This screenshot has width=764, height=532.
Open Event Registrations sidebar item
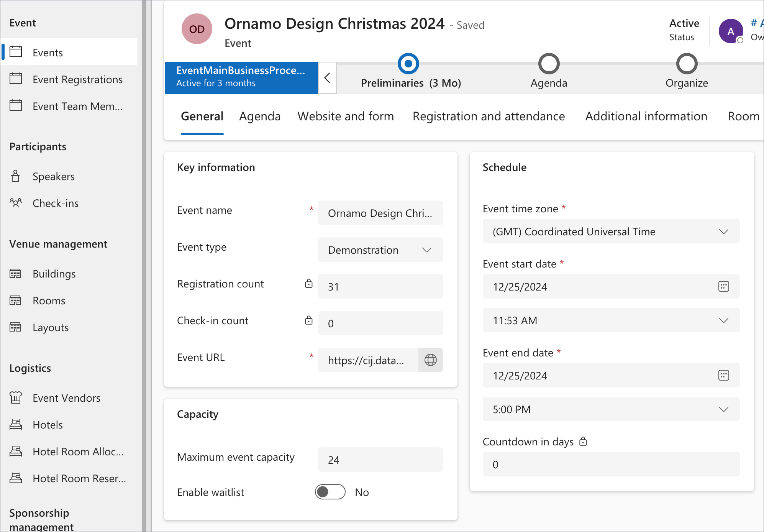(x=69, y=79)
